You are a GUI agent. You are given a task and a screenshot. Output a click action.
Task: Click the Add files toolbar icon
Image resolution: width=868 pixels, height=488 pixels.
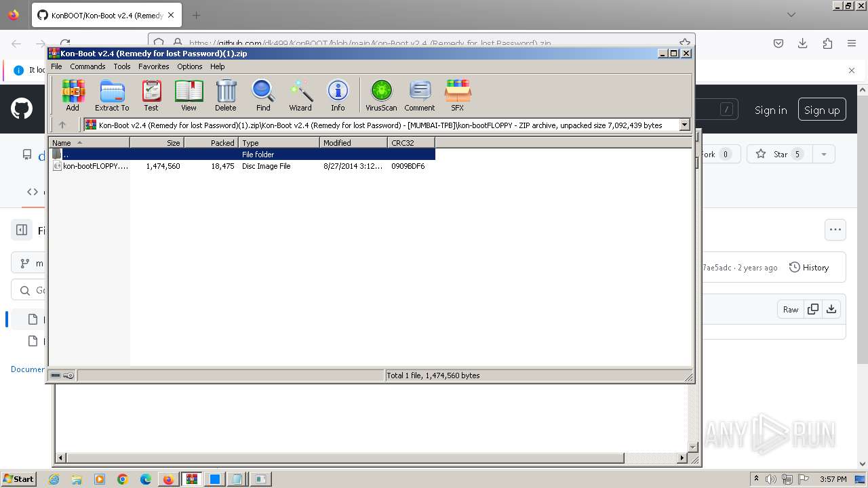point(73,95)
